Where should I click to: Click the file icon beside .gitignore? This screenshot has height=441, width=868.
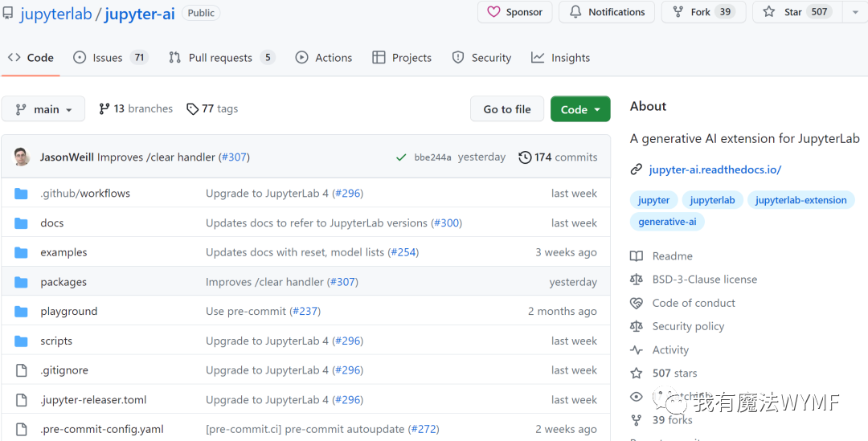tap(21, 370)
